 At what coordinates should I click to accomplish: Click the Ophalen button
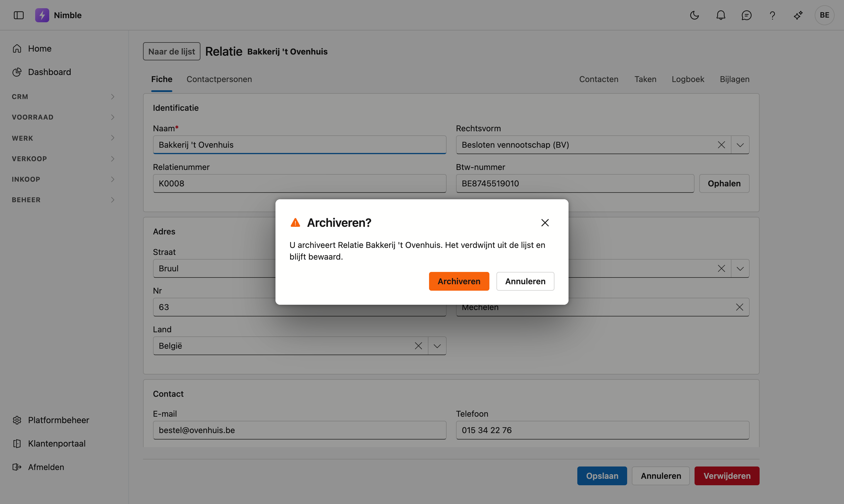pos(724,183)
